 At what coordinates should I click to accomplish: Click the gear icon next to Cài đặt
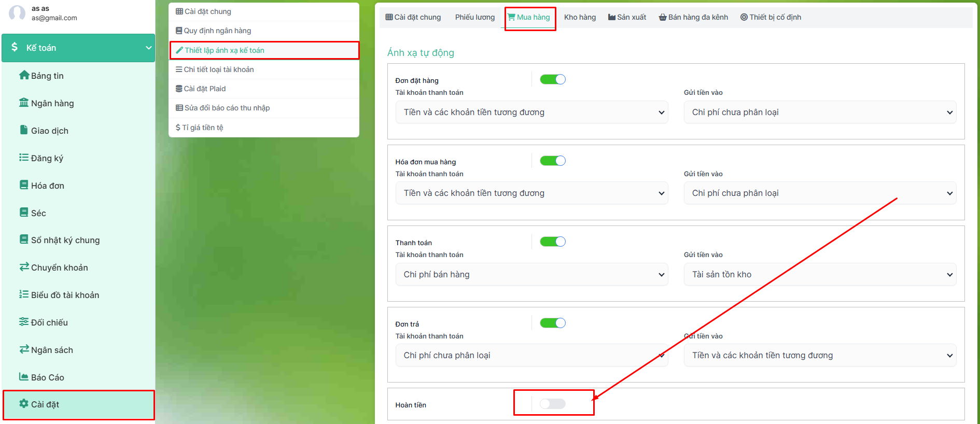(24, 404)
